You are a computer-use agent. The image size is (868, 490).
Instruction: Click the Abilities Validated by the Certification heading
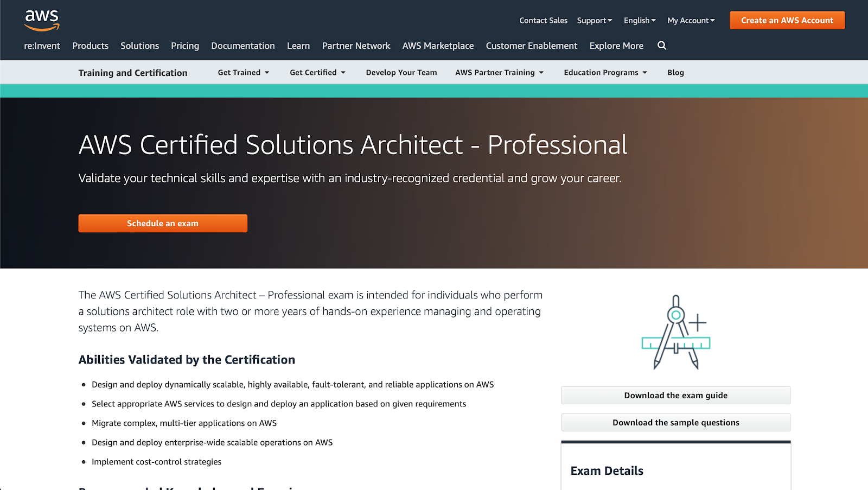(187, 360)
